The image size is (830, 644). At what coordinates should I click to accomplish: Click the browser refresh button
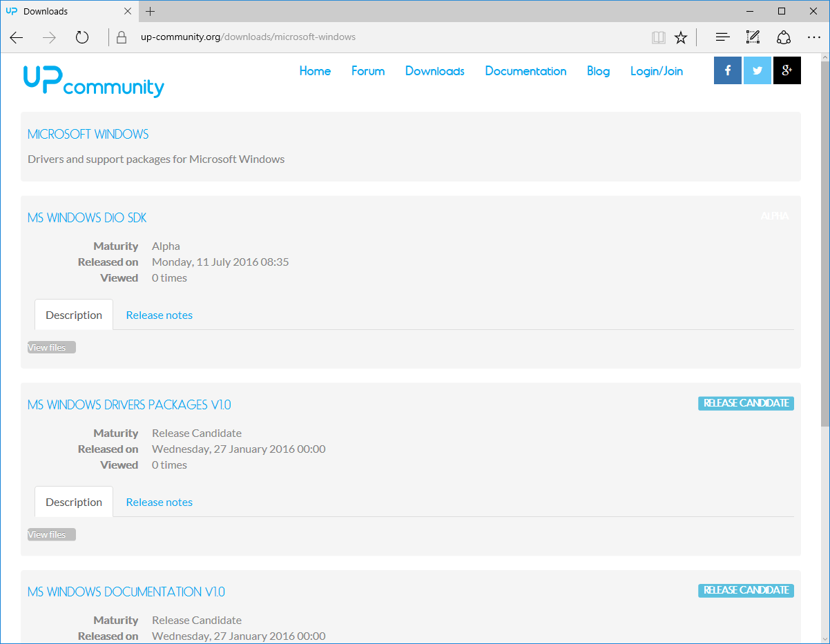coord(82,37)
